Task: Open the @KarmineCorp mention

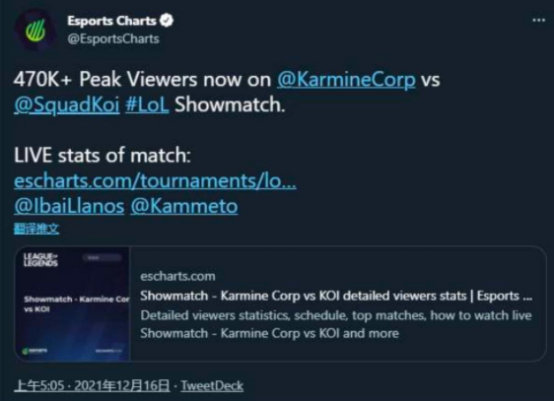Action: coord(346,79)
